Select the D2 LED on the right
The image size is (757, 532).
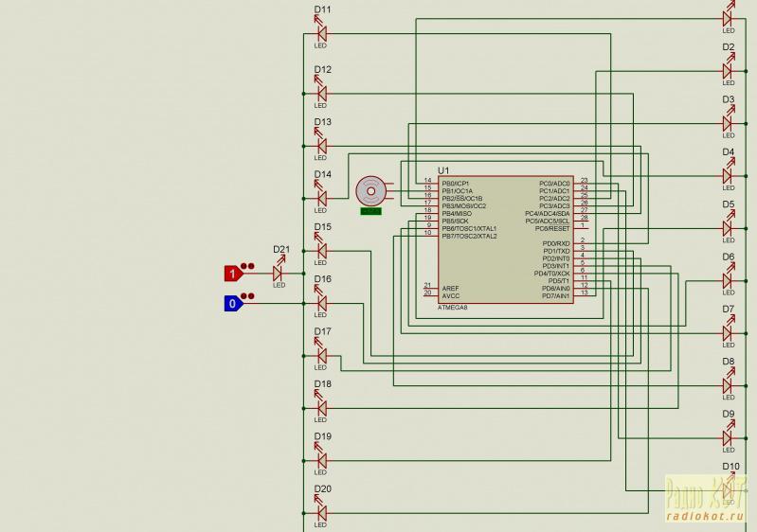[x=729, y=70]
